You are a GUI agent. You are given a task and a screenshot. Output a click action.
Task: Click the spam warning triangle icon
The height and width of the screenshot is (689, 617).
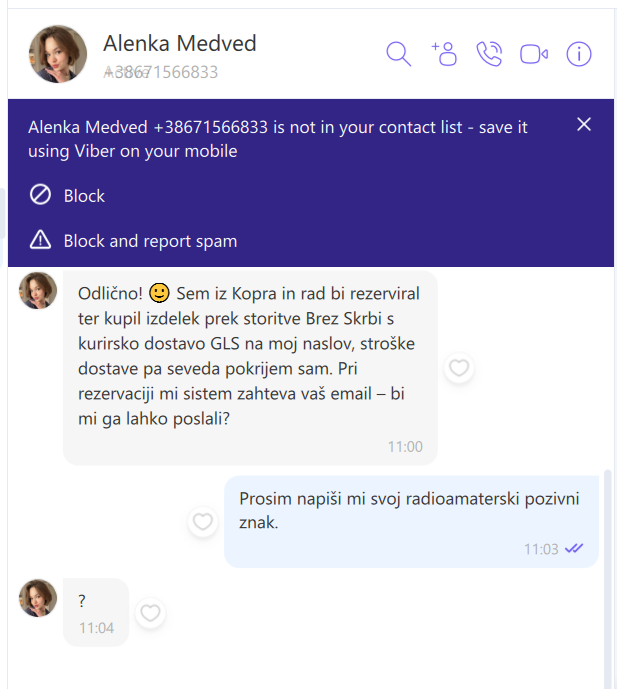click(41, 240)
